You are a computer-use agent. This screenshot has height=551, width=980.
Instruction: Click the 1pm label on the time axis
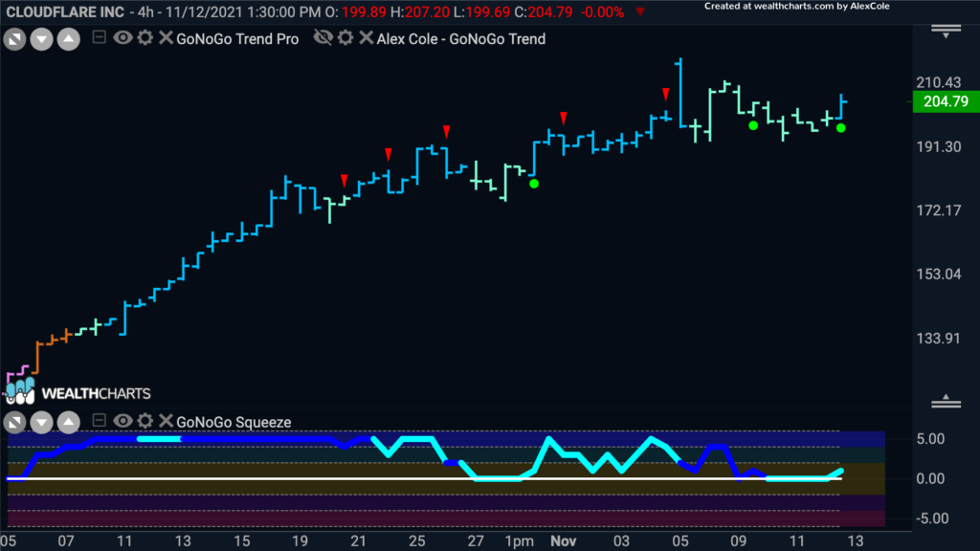520,541
